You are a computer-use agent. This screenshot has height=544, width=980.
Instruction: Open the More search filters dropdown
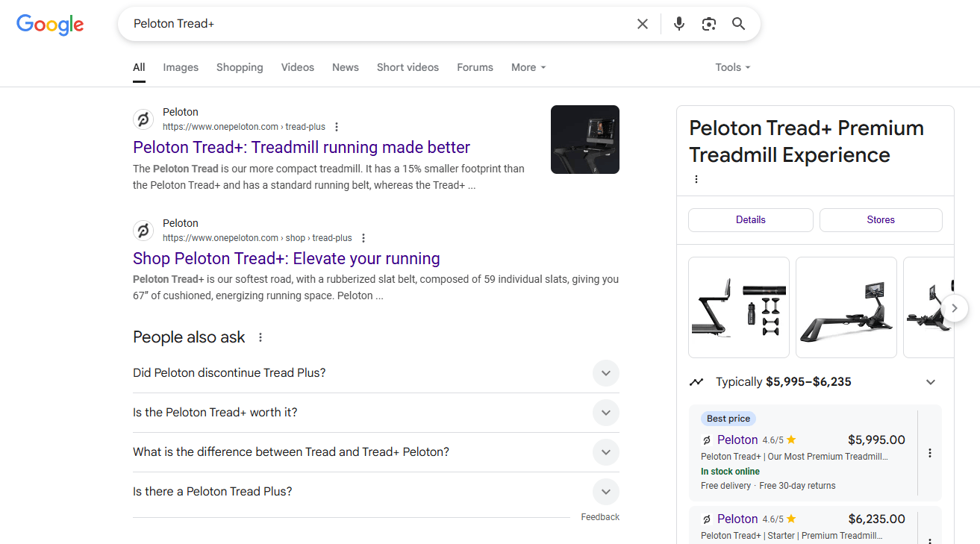coord(528,67)
